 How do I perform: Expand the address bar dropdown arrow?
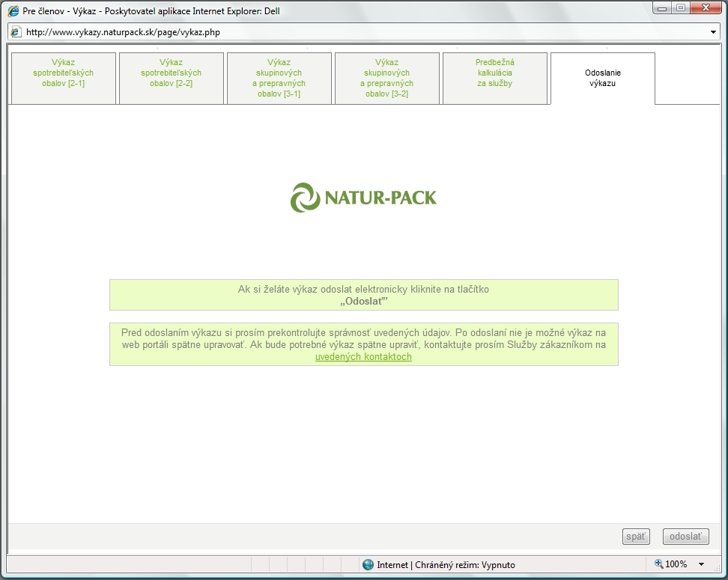coord(712,32)
